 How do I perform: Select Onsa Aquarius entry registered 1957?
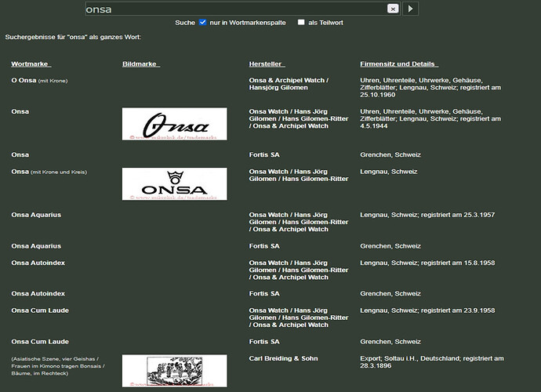(x=36, y=214)
